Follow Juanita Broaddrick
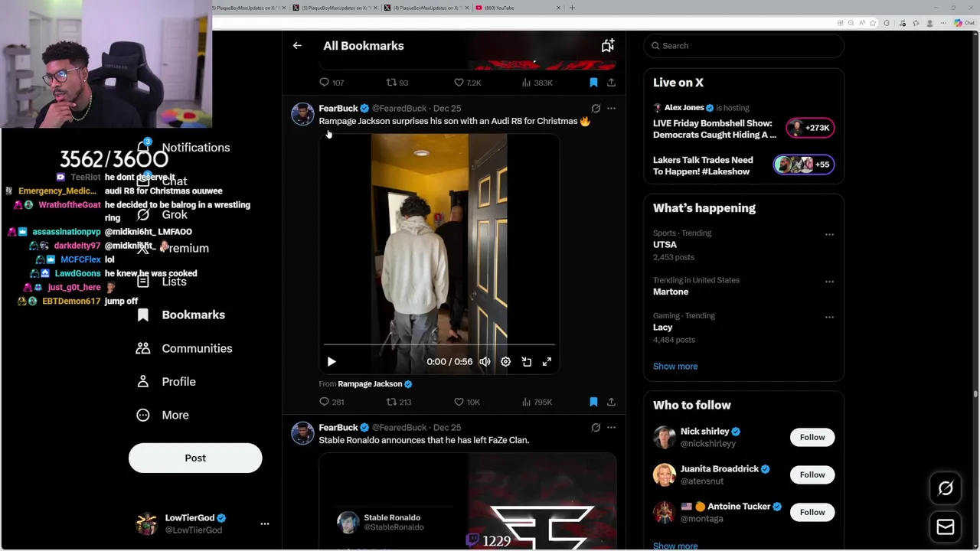Image resolution: width=980 pixels, height=551 pixels. tap(812, 474)
